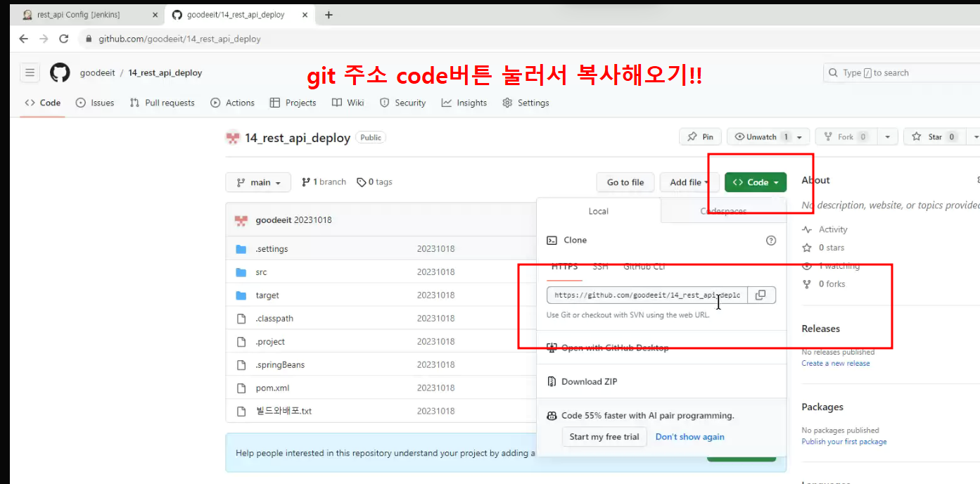This screenshot has height=484, width=980.
Task: Click the clone URL input field
Action: tap(647, 295)
